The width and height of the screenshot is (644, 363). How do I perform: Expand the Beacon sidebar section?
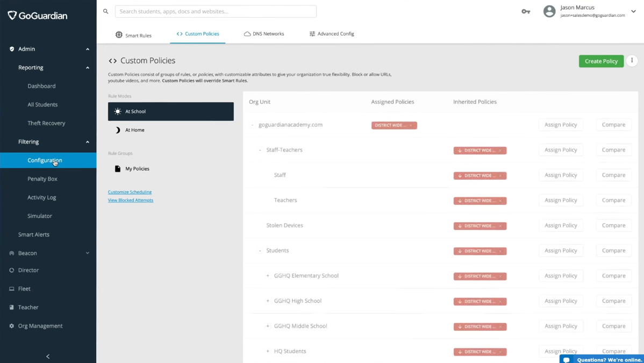point(87,253)
